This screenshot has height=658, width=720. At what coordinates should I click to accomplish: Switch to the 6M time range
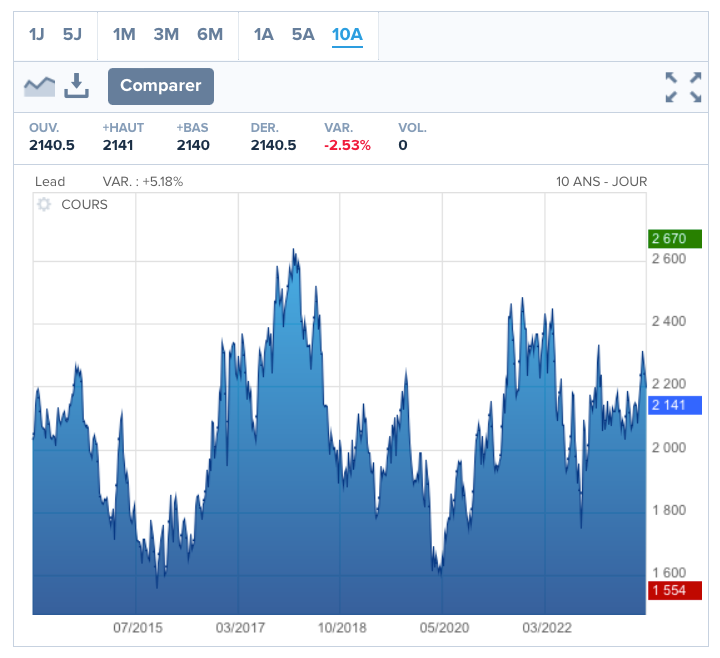coord(210,35)
